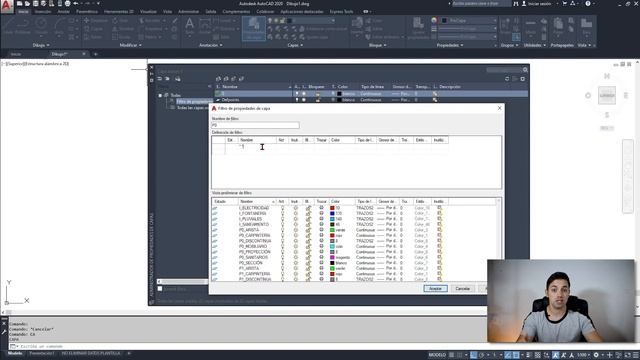640x360 pixels.
Task: Open the Layer Properties button in Capas panel
Action: (x=253, y=29)
